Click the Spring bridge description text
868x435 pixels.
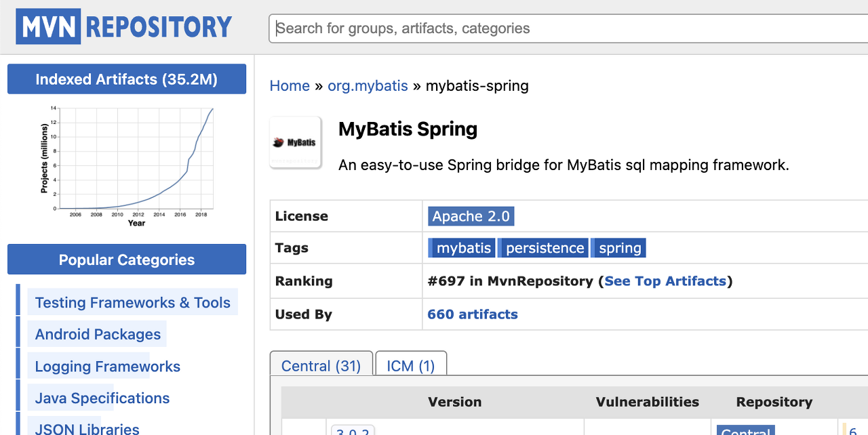564,165
